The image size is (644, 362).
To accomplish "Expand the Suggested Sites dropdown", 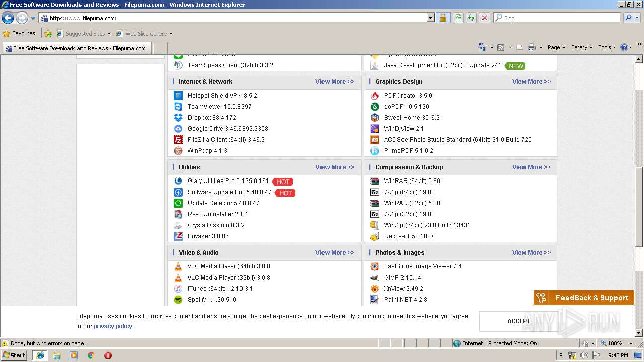I will click(x=109, y=34).
